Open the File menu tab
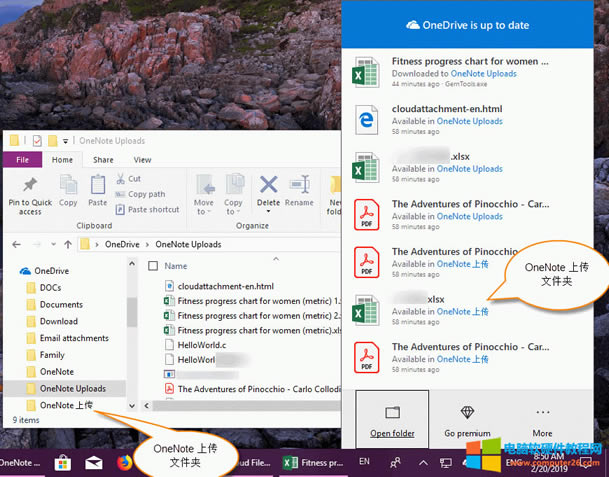 [22, 159]
